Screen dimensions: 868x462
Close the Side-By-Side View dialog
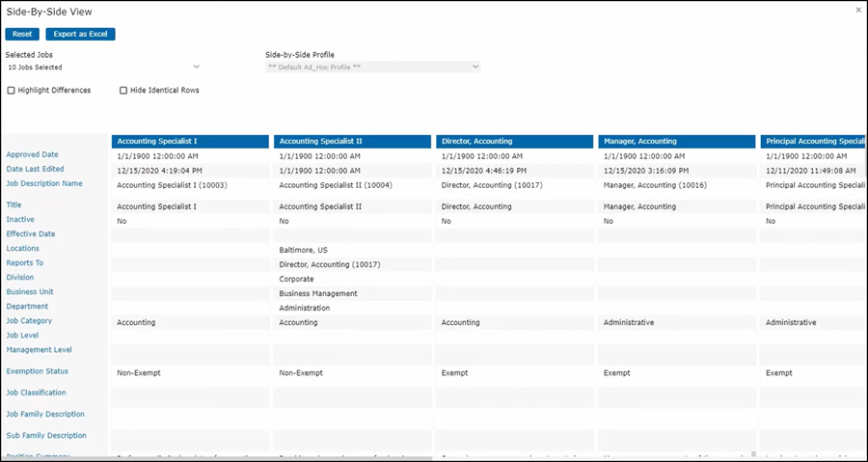point(858,10)
